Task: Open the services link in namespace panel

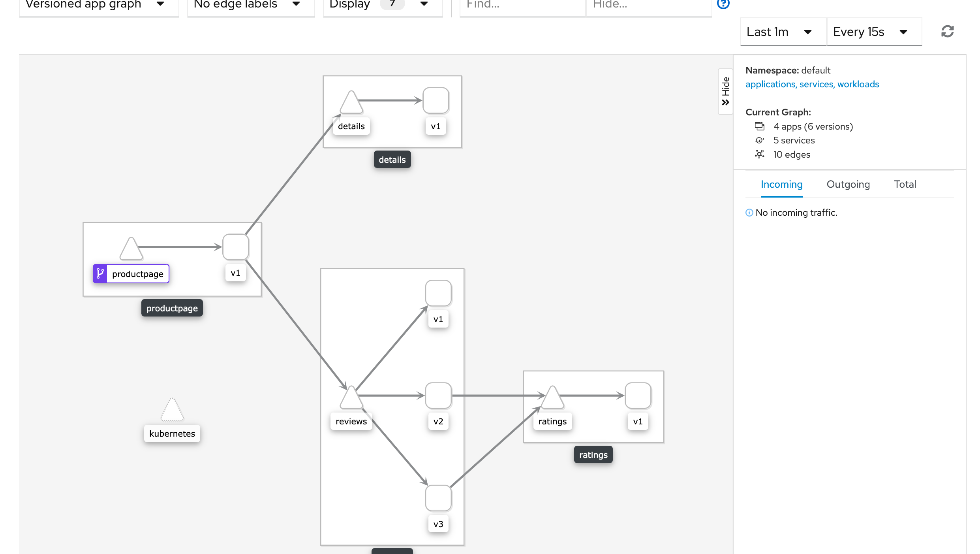Action: [816, 84]
